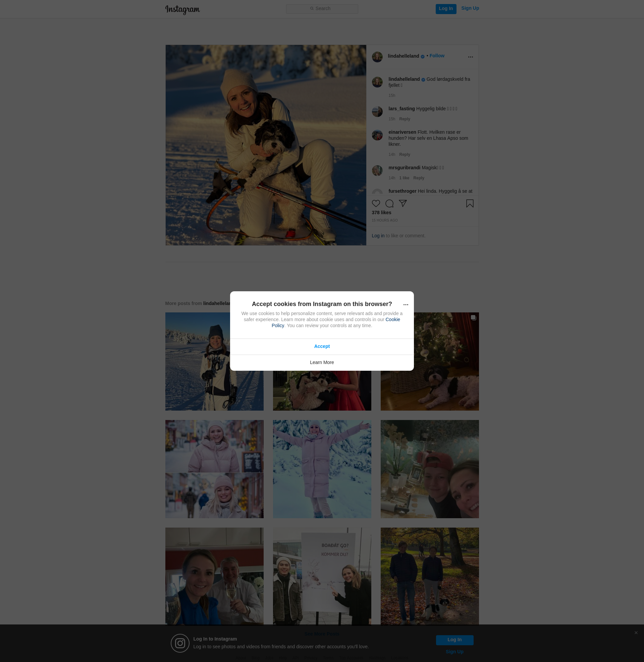Click lindahelleland avatar beside caption

point(377,82)
